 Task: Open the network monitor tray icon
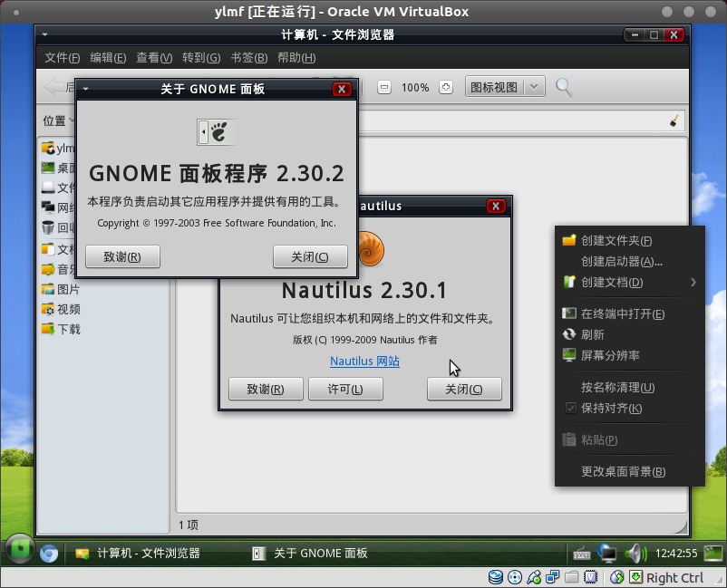607,554
